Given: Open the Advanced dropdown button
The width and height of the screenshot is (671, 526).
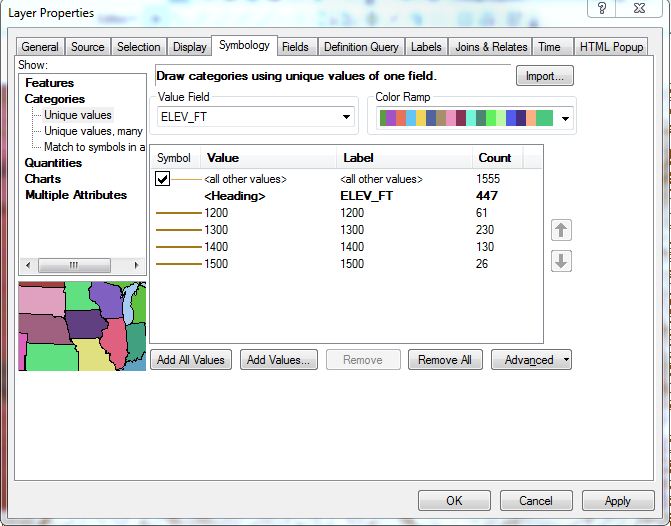Looking at the screenshot, I should point(531,360).
